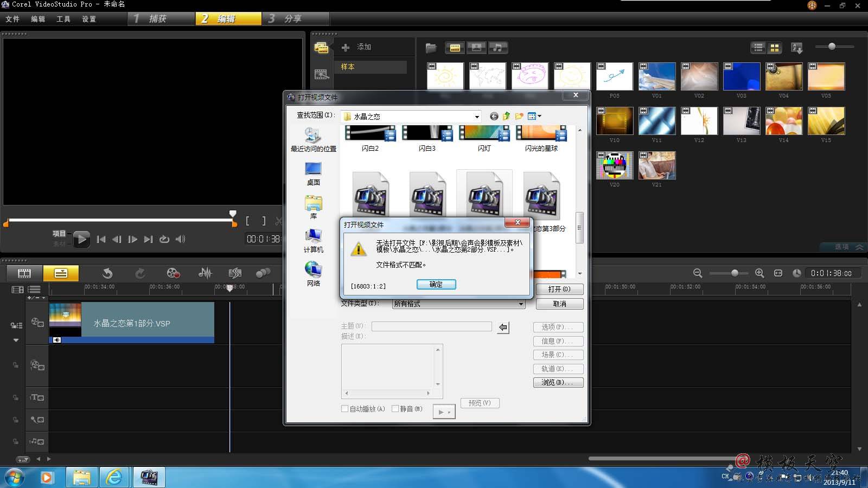Open the 文件 menu

(x=12, y=19)
